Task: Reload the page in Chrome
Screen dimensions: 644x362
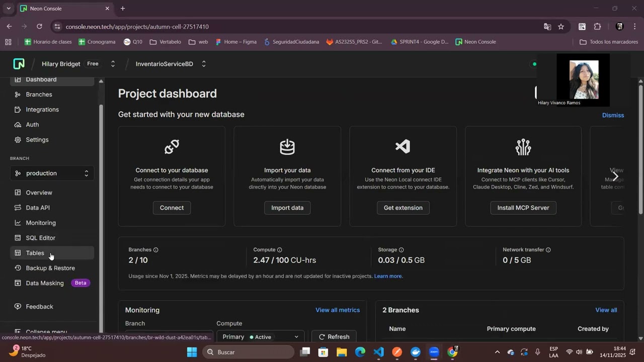Action: 39,27
